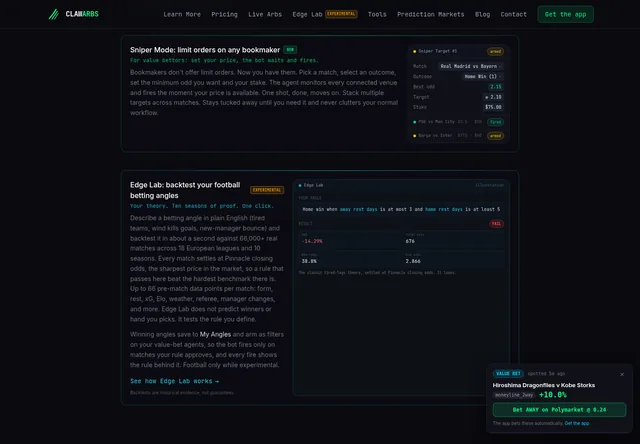Open the 'See how Edge Lab works' link
Image resolution: width=640 pixels, height=444 pixels.
(x=175, y=381)
